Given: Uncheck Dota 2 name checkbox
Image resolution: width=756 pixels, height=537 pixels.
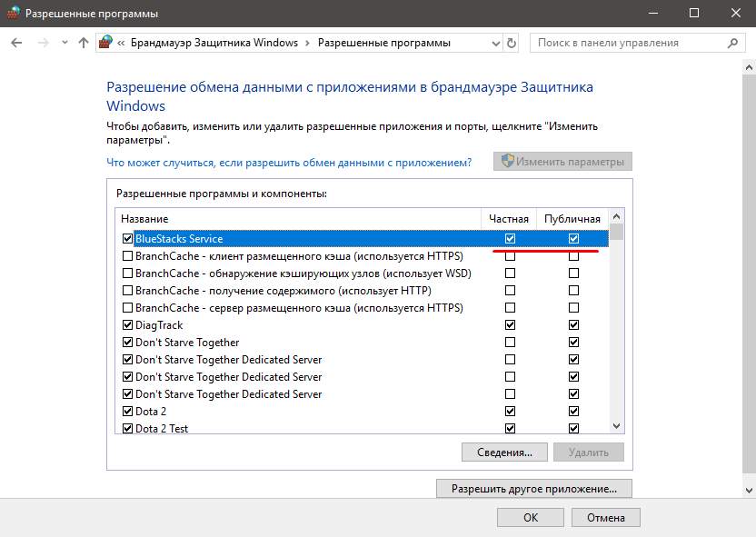Looking at the screenshot, I should (127, 412).
